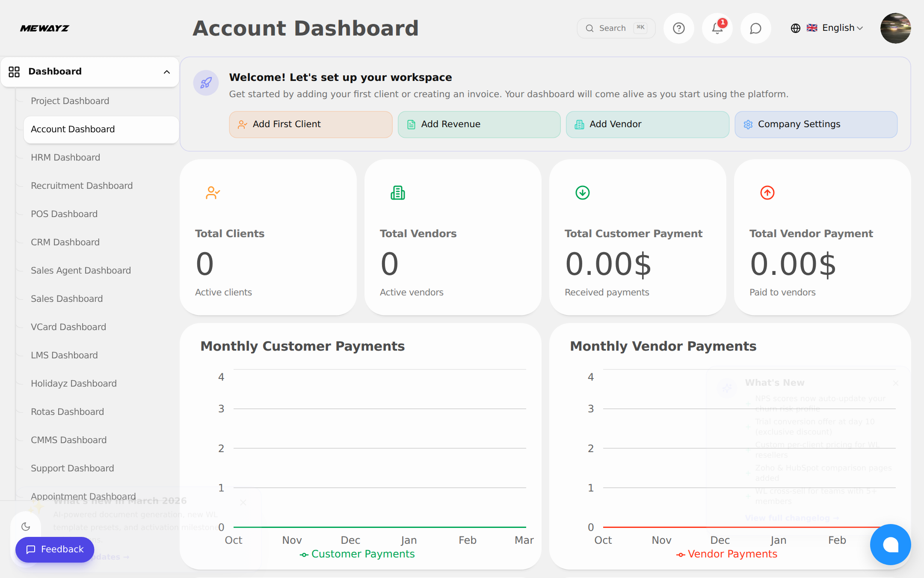Open user profile avatar menu

click(x=895, y=28)
